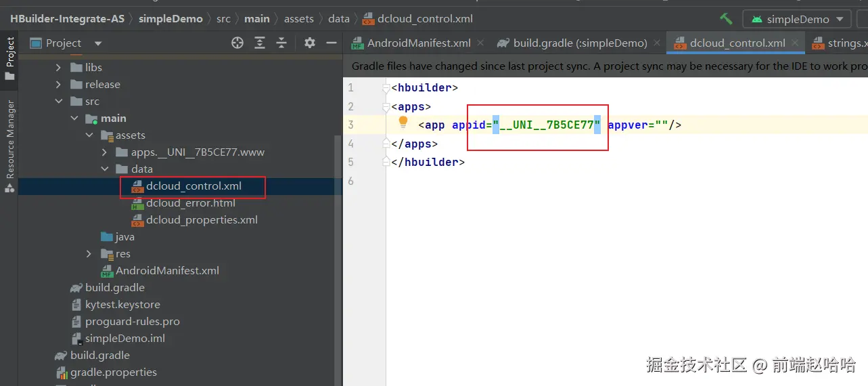Image resolution: width=868 pixels, height=386 pixels.
Task: Expand the res folder arrow
Action: 89,254
